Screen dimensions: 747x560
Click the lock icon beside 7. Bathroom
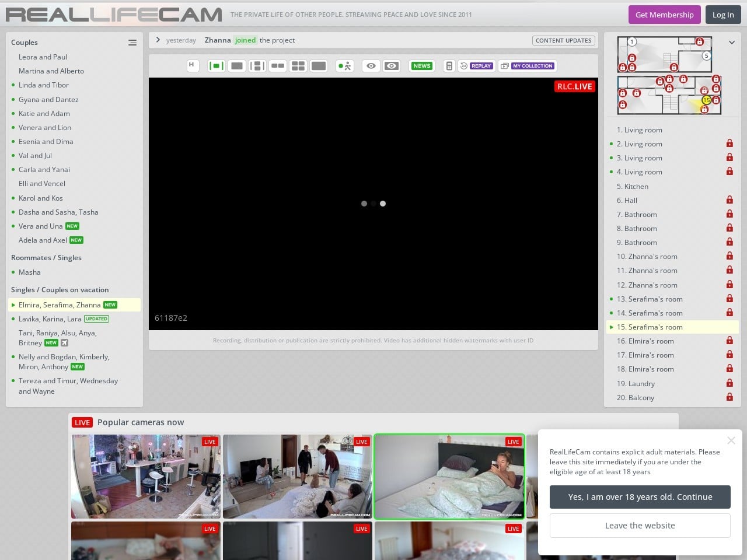coord(729,214)
